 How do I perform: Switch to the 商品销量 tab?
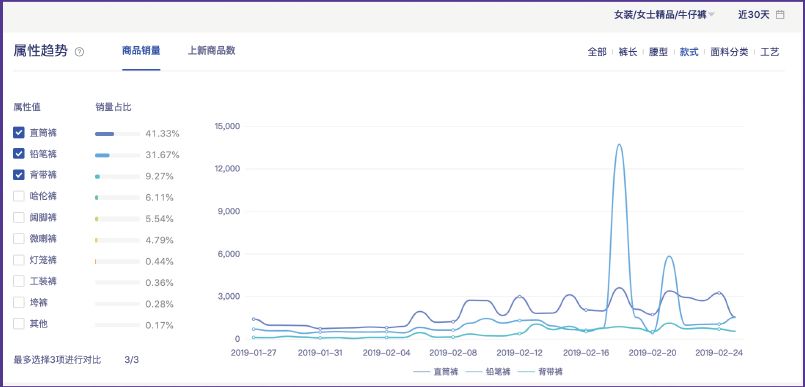141,51
